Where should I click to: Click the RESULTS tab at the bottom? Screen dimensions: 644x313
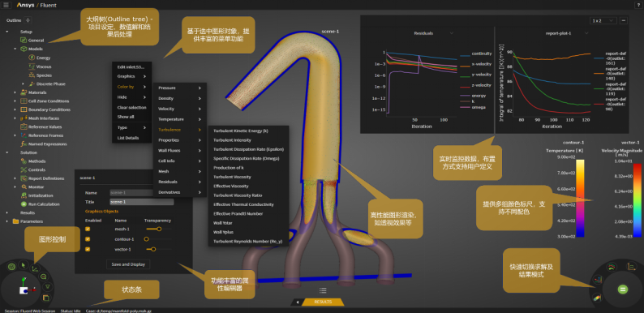[x=323, y=302]
